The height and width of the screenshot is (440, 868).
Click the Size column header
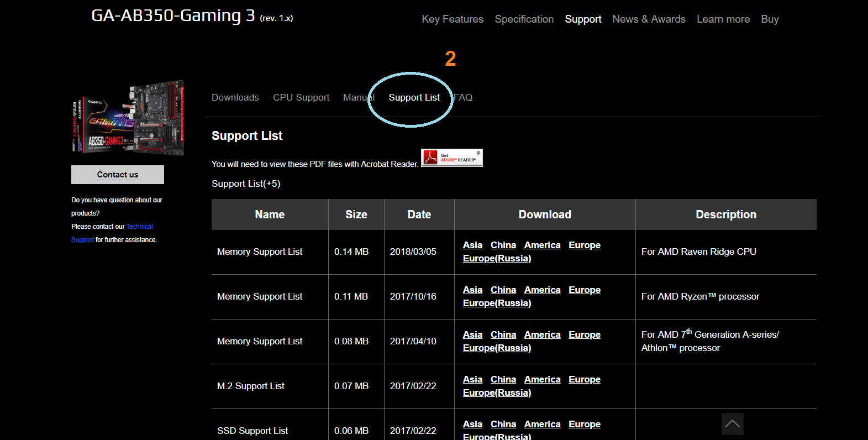pyautogui.click(x=356, y=214)
